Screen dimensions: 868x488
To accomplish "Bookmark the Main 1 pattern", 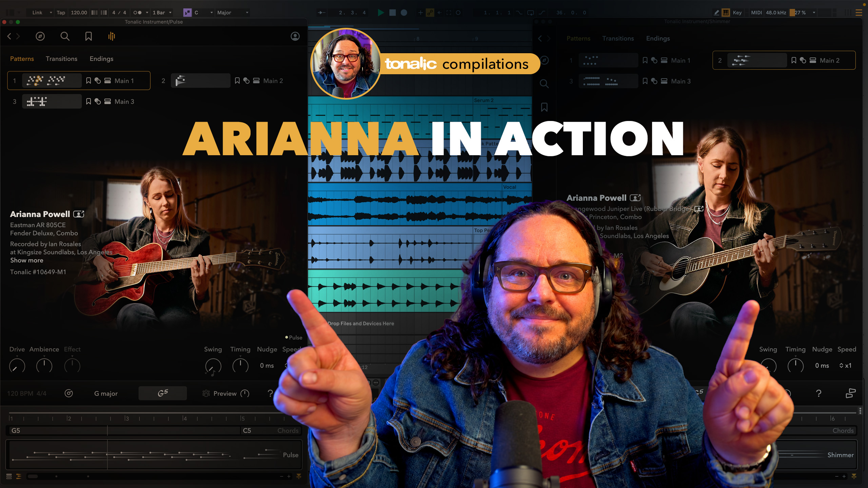I will pyautogui.click(x=88, y=81).
